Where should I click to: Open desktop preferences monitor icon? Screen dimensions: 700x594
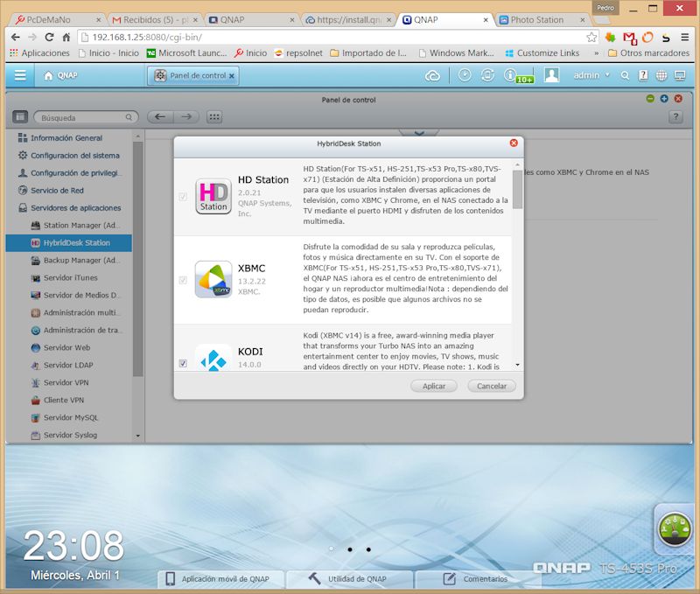(x=680, y=75)
